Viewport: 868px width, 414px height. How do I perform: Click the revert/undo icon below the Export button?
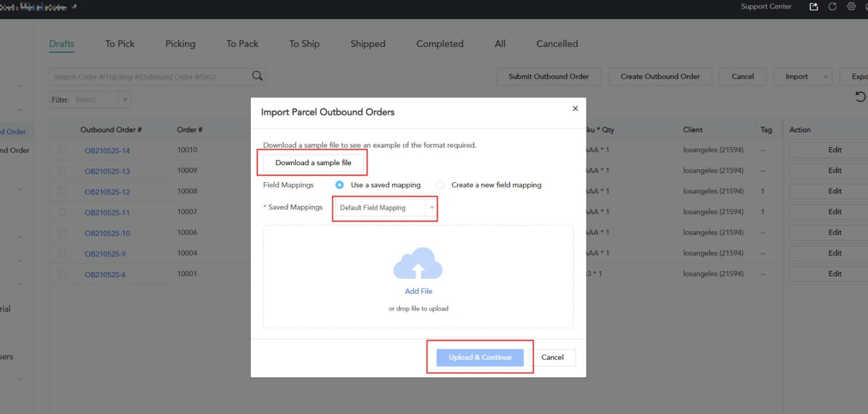click(860, 96)
